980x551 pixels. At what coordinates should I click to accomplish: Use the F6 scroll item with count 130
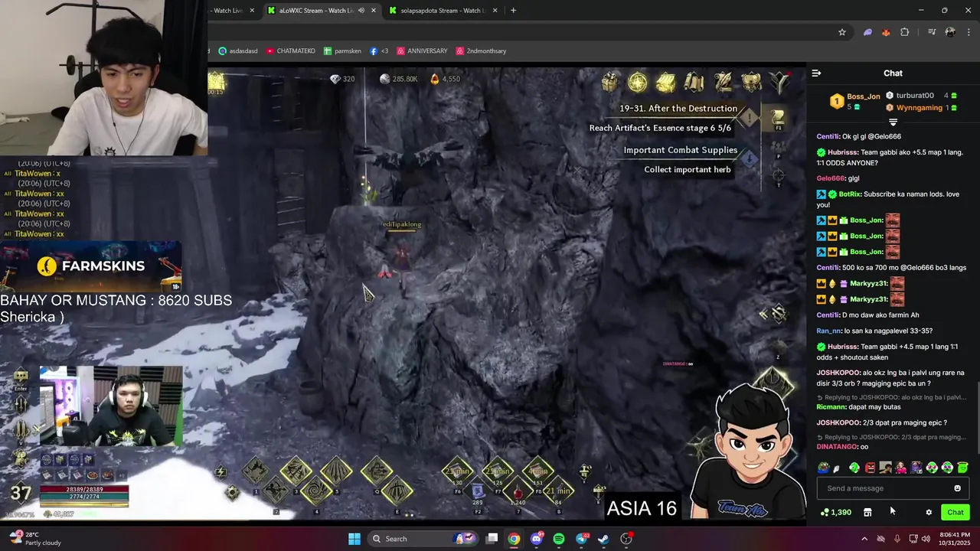458,471
